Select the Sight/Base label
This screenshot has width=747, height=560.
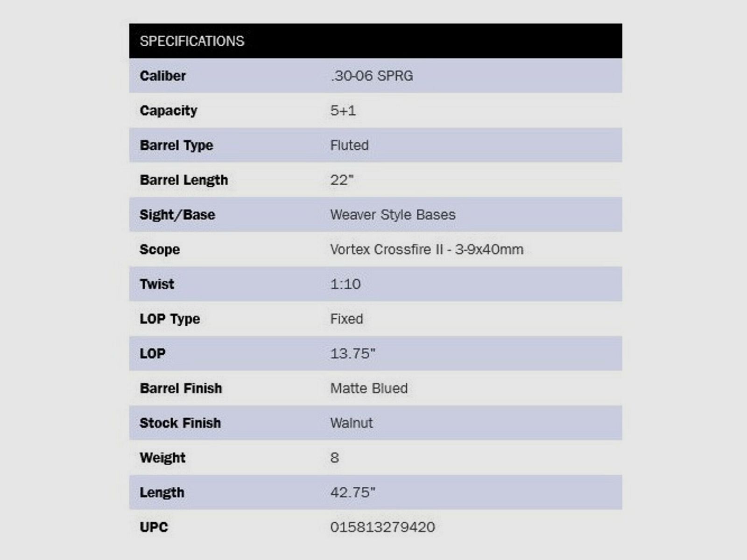pyautogui.click(x=177, y=215)
